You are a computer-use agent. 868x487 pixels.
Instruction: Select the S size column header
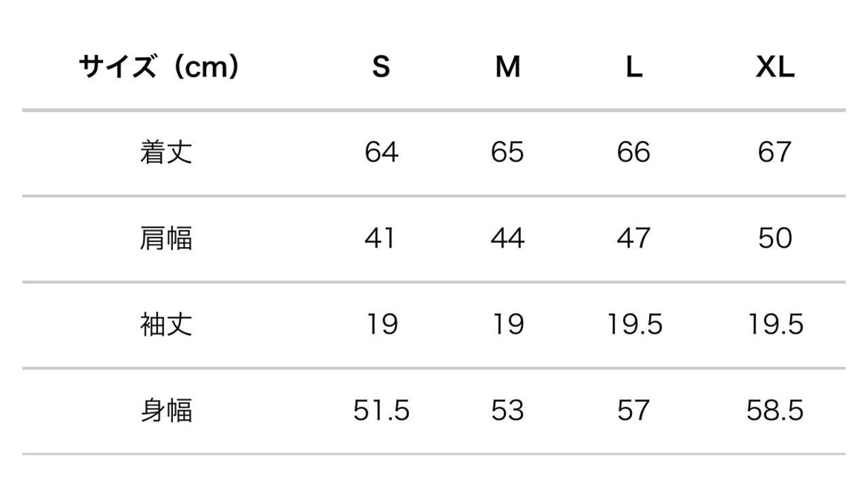381,67
